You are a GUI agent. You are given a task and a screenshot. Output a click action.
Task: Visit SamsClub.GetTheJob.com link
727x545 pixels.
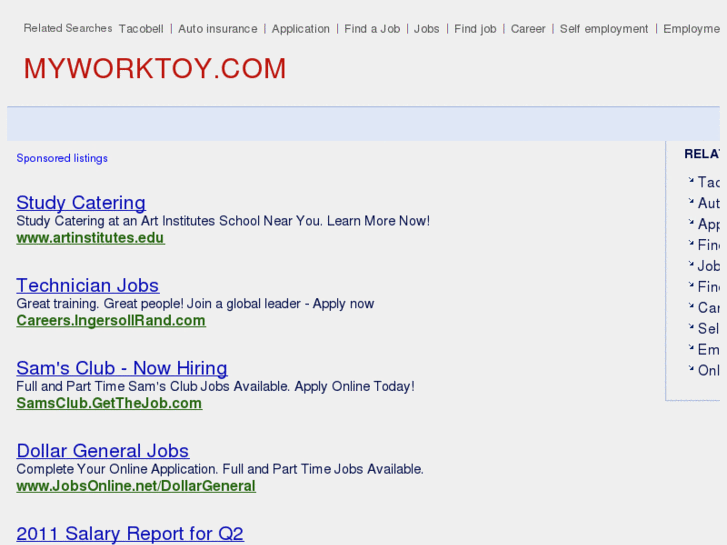[x=109, y=403]
